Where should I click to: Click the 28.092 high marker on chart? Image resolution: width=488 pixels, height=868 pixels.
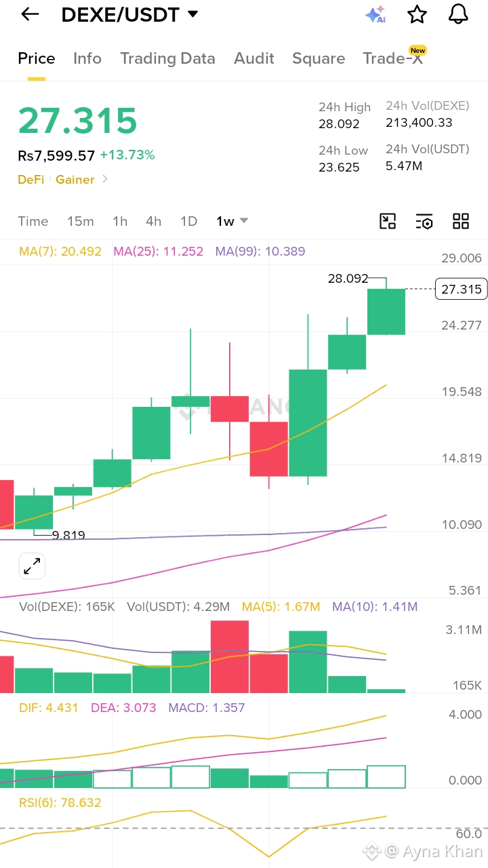click(x=348, y=278)
